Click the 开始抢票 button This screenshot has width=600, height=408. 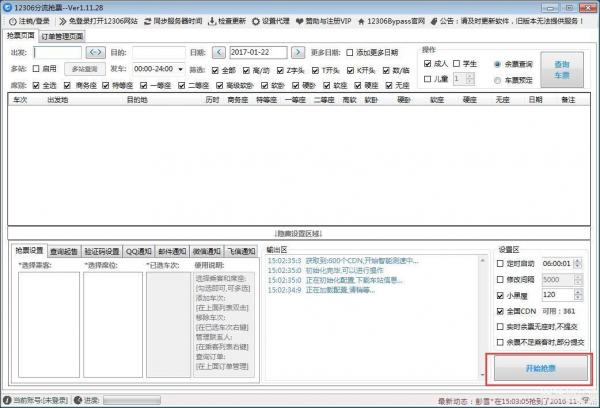click(541, 369)
